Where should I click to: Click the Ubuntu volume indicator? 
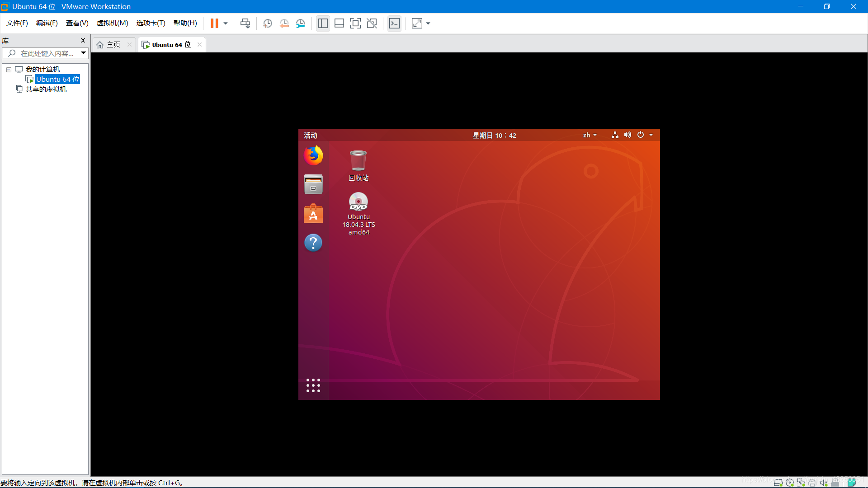click(627, 135)
